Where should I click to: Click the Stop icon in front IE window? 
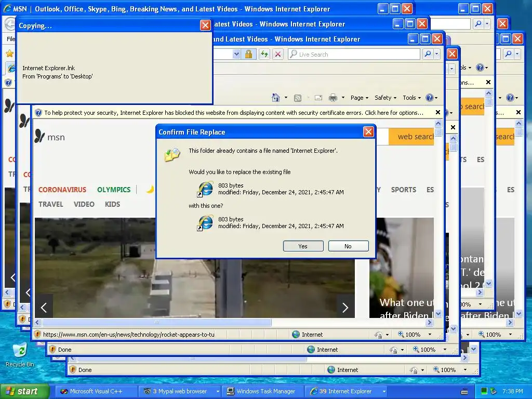click(278, 54)
